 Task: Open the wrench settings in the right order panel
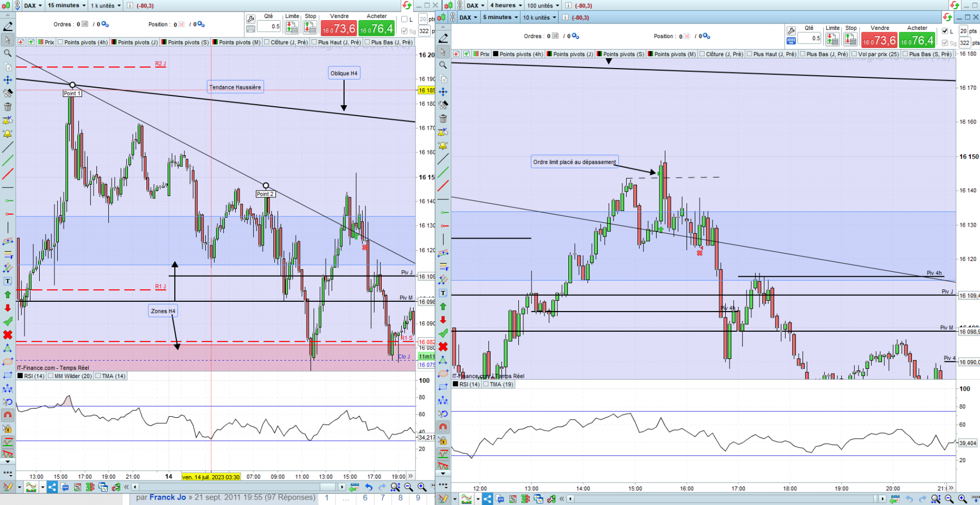(791, 31)
